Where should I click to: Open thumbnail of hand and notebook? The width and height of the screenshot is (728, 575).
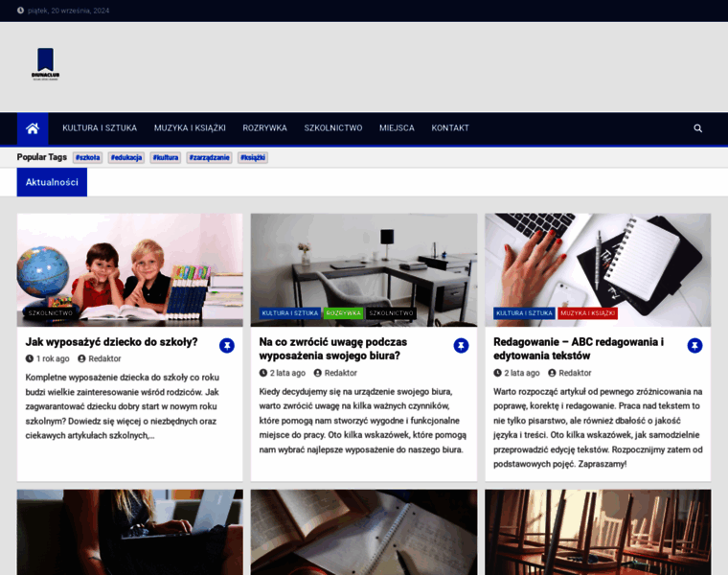[x=598, y=270]
